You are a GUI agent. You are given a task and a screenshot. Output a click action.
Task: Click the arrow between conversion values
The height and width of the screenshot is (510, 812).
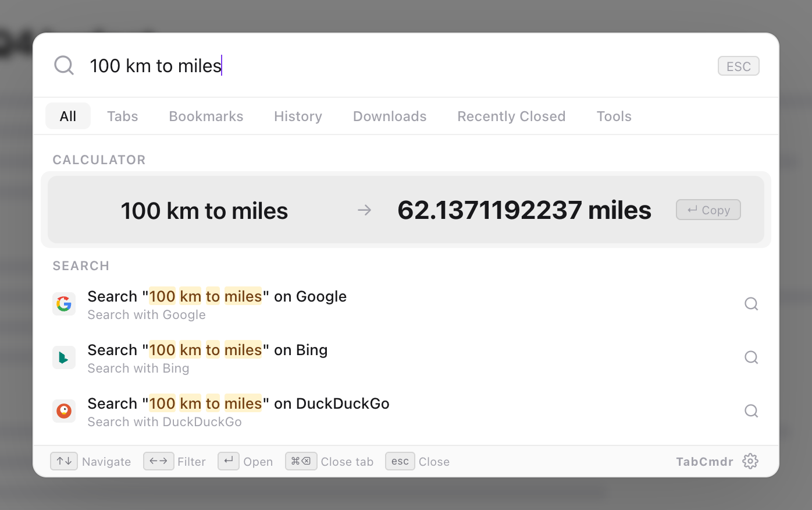coord(365,210)
